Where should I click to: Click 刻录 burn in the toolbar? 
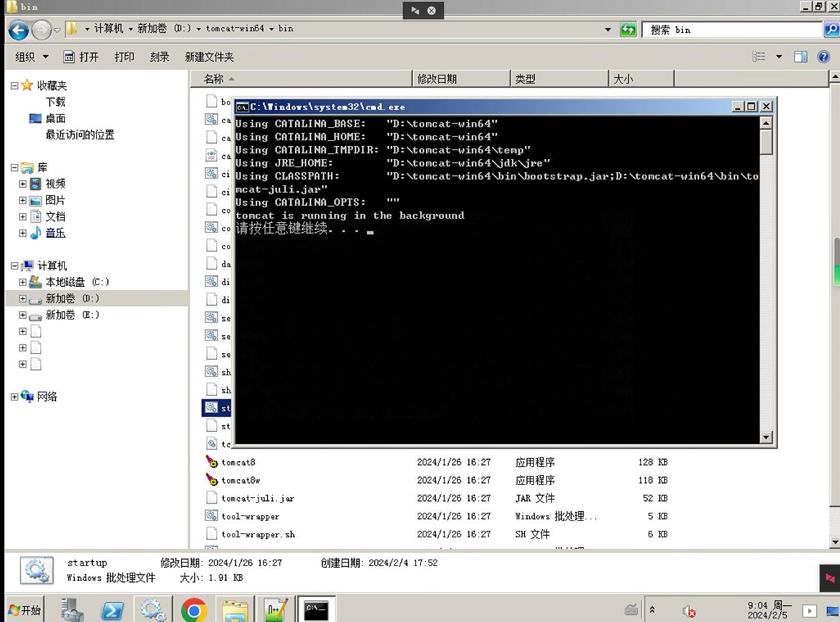(x=160, y=57)
